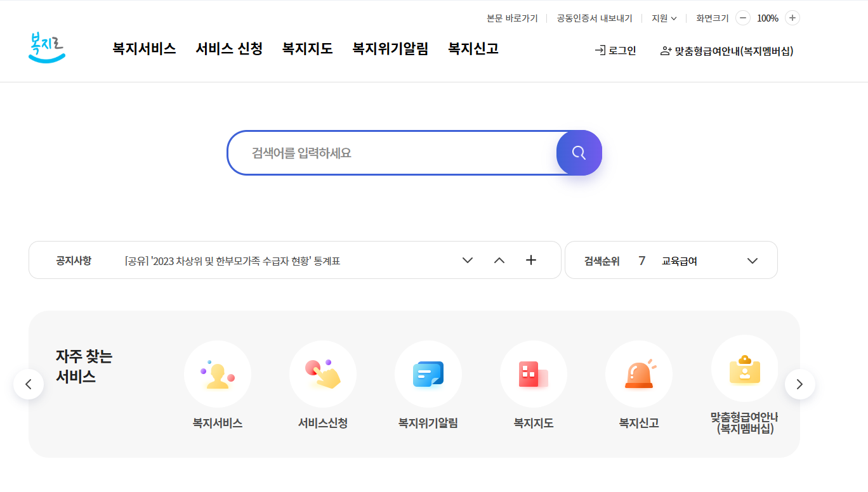This screenshot has height=492, width=868.
Task: Show next frequent services with right arrow
Action: click(x=800, y=384)
